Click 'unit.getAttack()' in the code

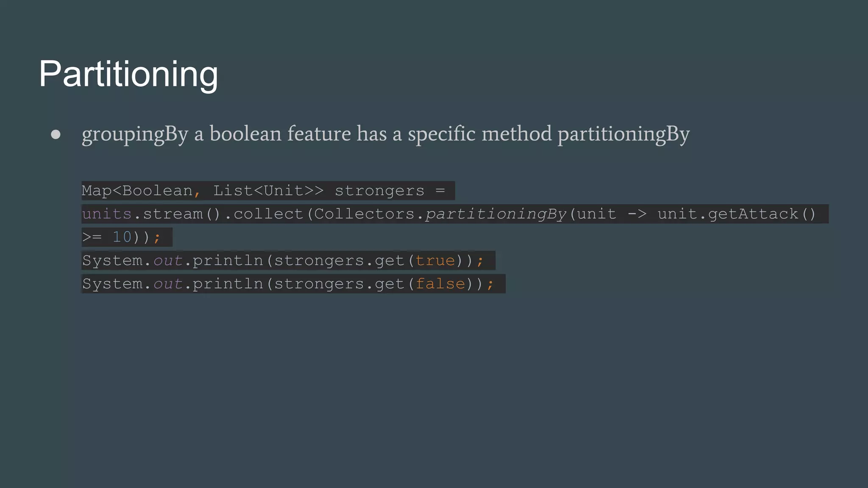(x=737, y=214)
